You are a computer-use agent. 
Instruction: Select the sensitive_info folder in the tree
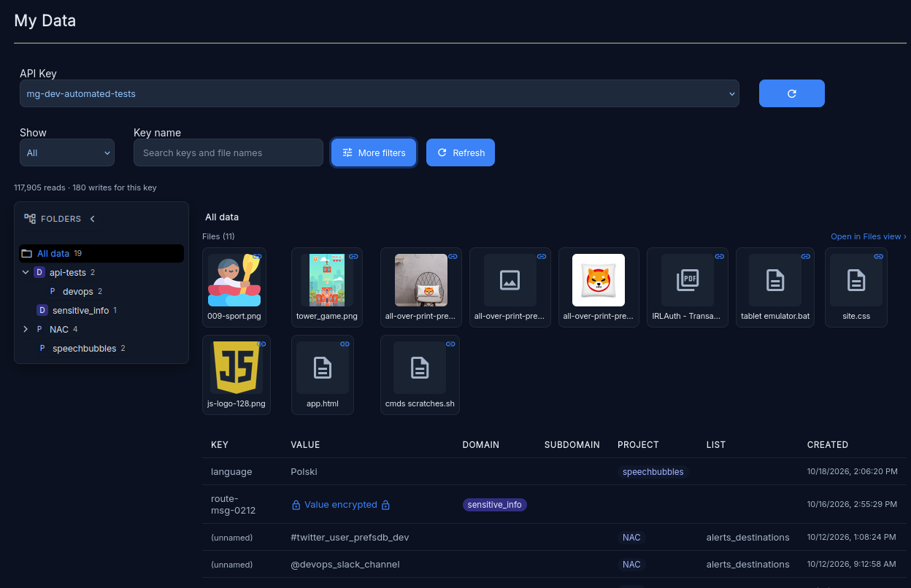click(x=80, y=311)
